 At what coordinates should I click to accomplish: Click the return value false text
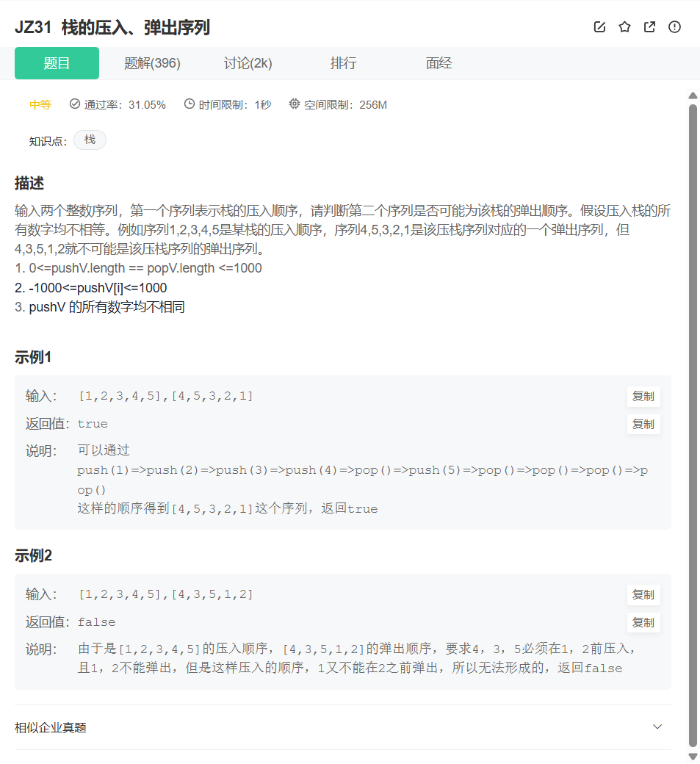[96, 622]
